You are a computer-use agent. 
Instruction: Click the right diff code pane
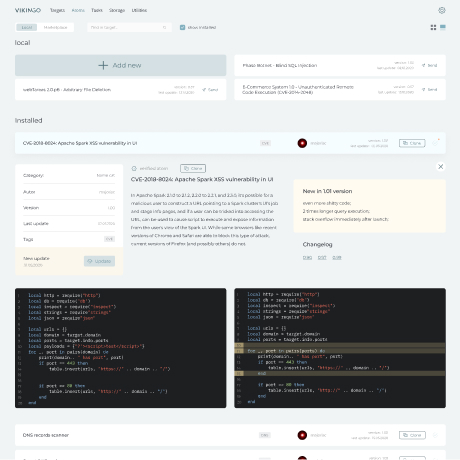tap(340, 348)
